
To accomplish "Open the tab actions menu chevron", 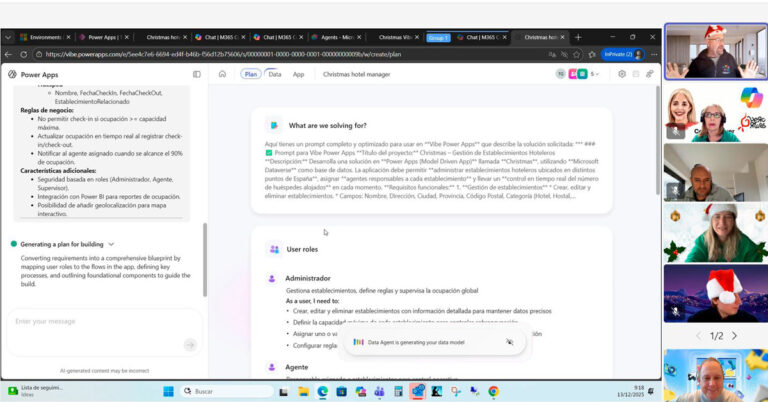I will [x=8, y=37].
